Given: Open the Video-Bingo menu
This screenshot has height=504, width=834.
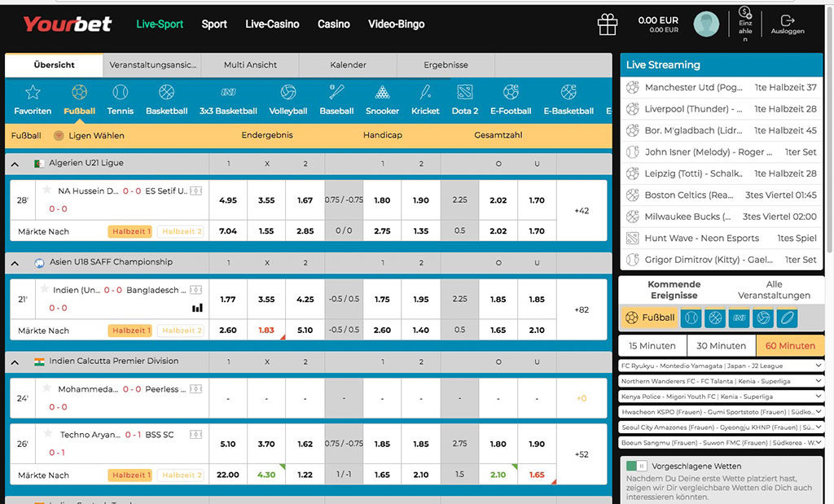Looking at the screenshot, I should point(397,24).
